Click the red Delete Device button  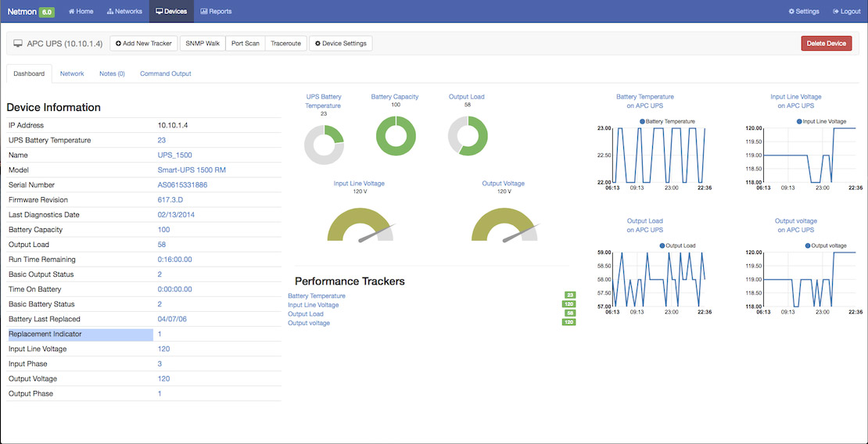tap(827, 43)
